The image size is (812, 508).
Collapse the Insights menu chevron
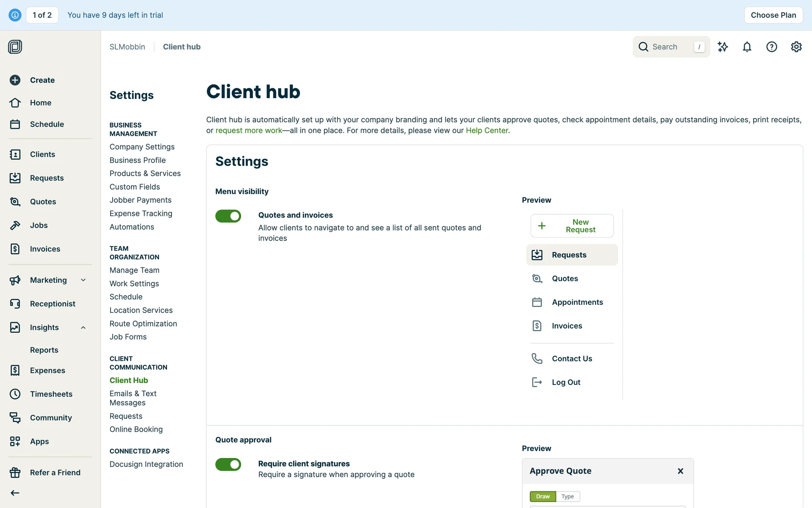[x=83, y=327]
